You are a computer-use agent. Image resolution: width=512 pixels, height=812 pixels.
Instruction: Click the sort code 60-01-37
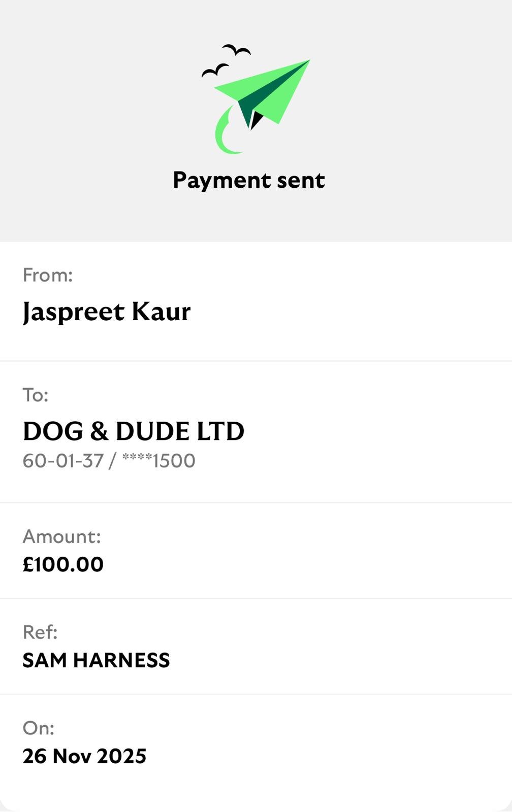click(63, 461)
